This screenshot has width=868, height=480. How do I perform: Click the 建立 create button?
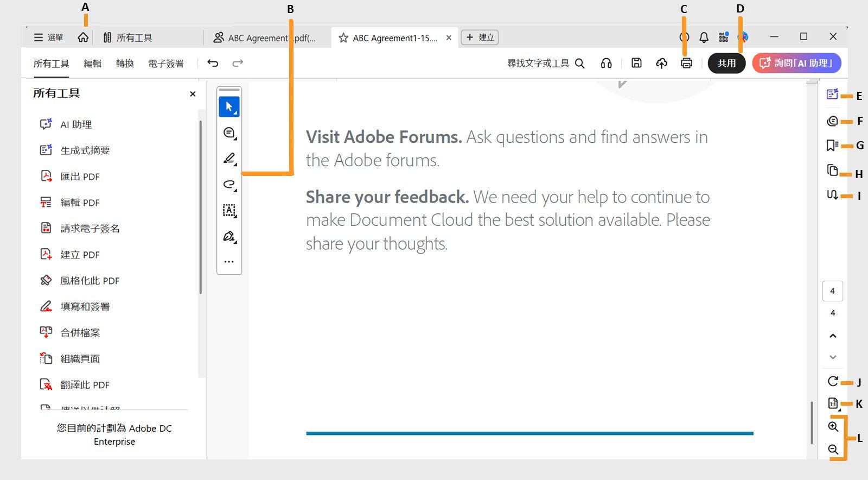click(x=480, y=37)
